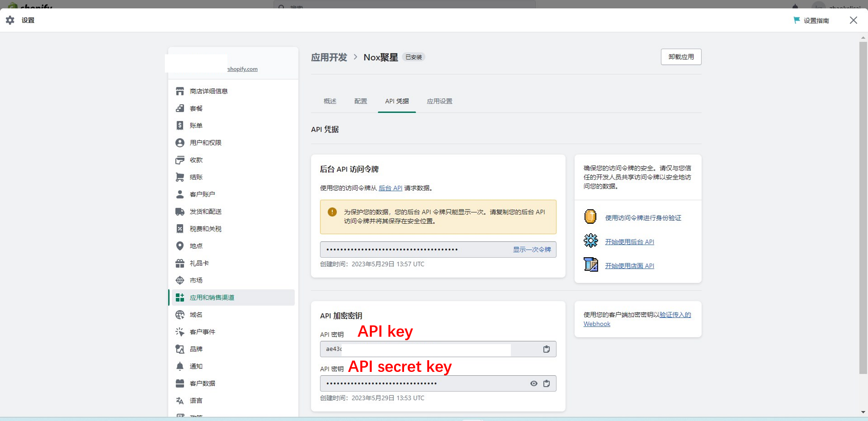Click the 卸载应用 uninstall button

(x=681, y=56)
